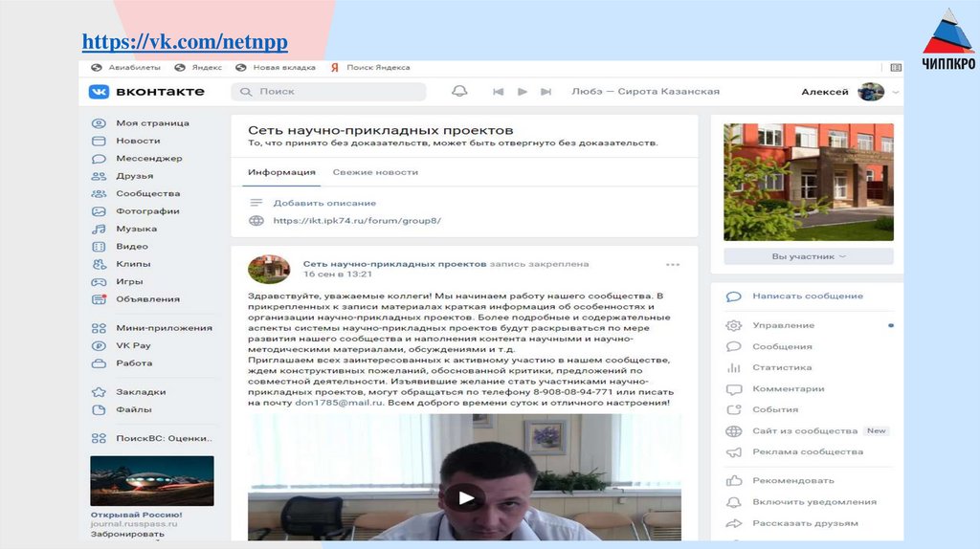980x549 pixels.
Task: Open Новости menu label
Action: [138, 141]
